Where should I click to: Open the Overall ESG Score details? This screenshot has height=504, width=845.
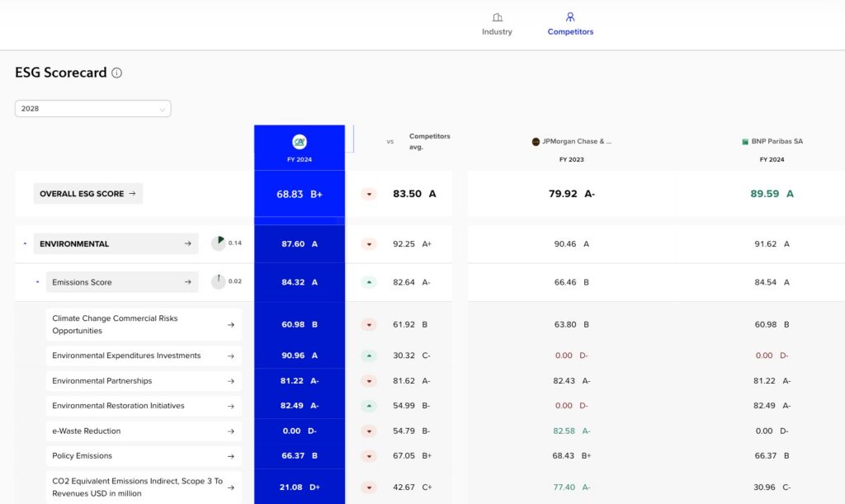coord(88,194)
